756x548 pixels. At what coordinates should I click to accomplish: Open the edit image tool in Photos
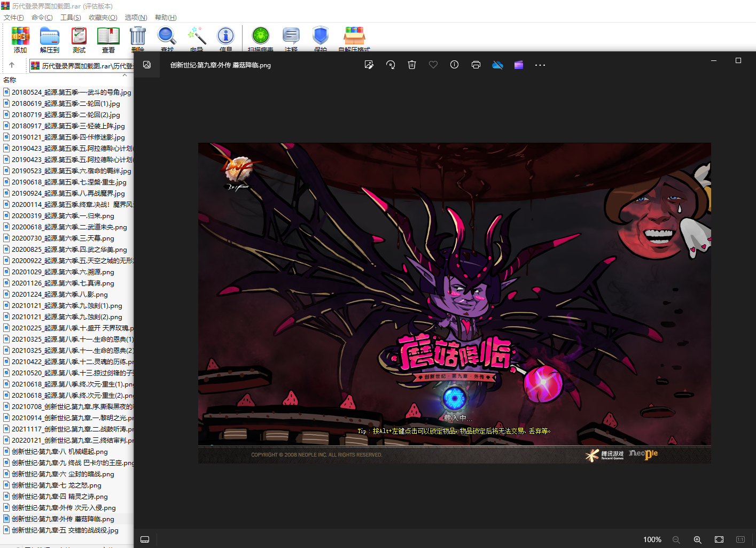click(x=369, y=65)
